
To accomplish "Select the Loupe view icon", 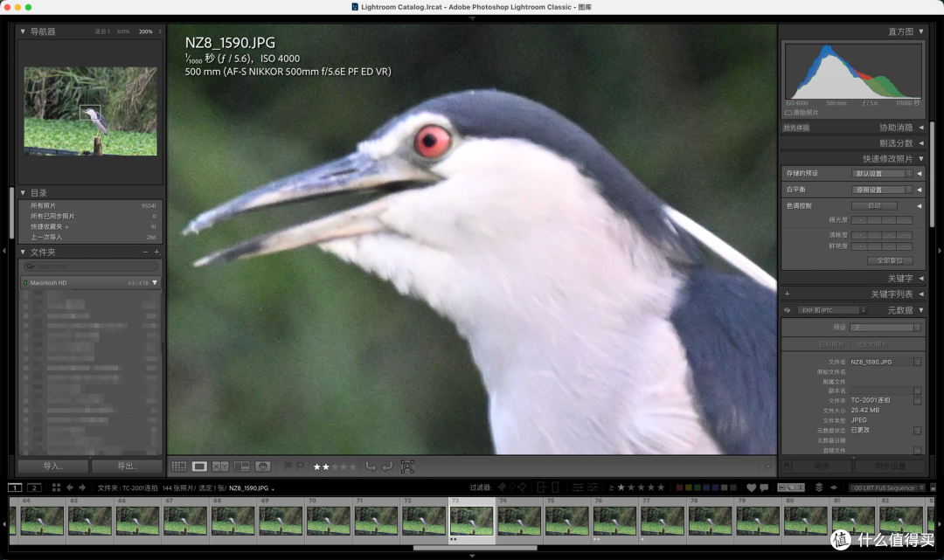I will point(199,467).
